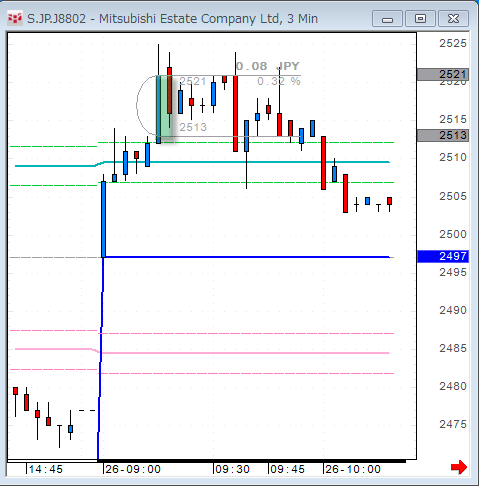Click the 26-09:00 time axis label
Viewport: 479px width, 486px height.
[133, 469]
